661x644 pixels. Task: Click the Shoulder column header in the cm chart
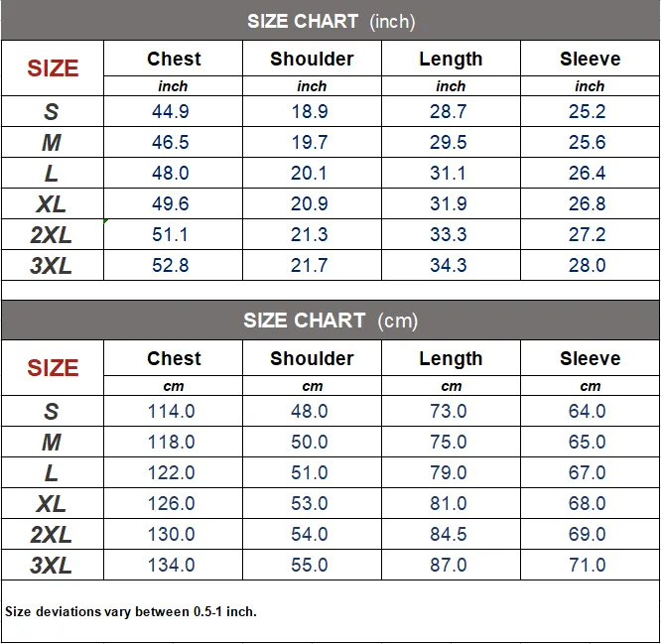point(312,359)
